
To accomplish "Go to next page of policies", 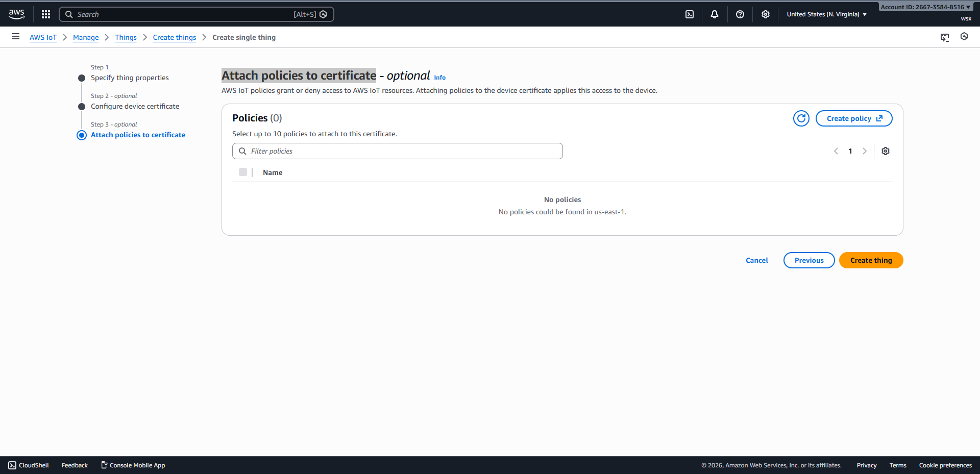I will (x=865, y=151).
